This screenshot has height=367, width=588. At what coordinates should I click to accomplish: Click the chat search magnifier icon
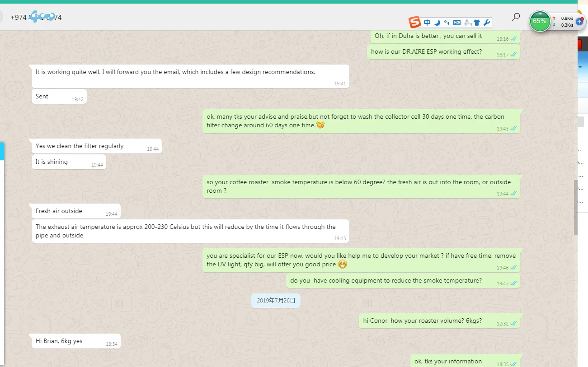(516, 18)
